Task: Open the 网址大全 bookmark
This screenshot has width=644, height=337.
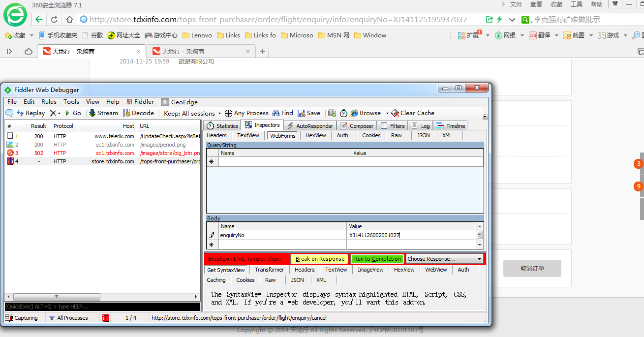Action: [123, 35]
